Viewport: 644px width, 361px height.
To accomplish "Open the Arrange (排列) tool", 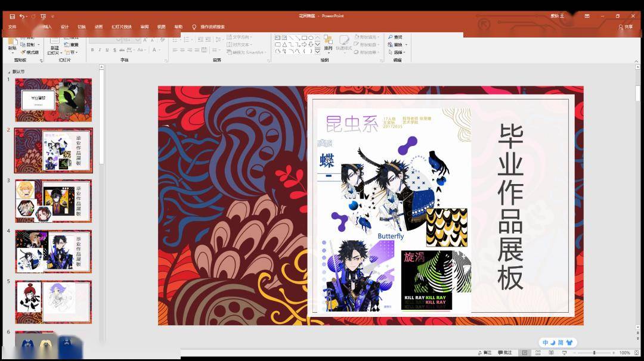I will 328,44.
